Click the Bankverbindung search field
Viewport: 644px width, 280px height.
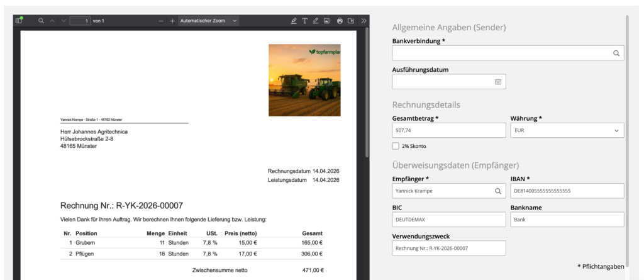tap(503, 53)
